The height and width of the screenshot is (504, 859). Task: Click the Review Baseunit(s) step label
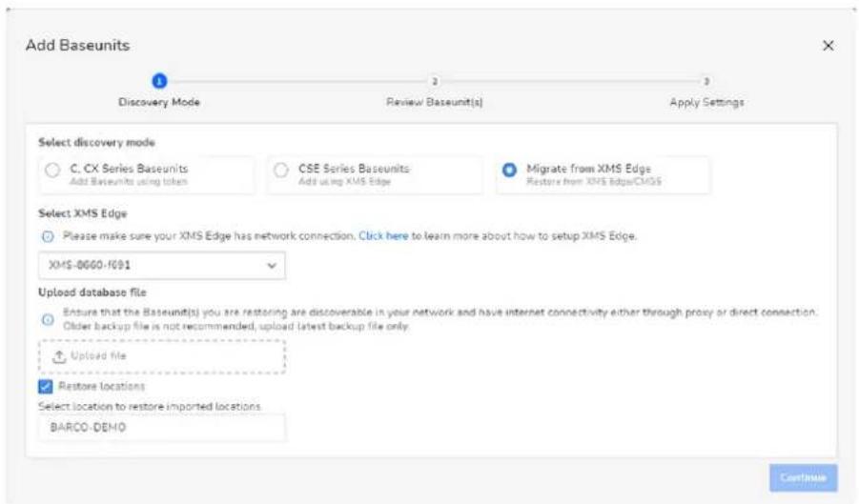(435, 102)
